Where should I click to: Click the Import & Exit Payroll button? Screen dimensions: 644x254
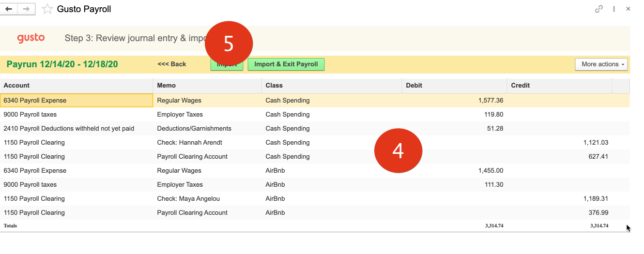(286, 64)
